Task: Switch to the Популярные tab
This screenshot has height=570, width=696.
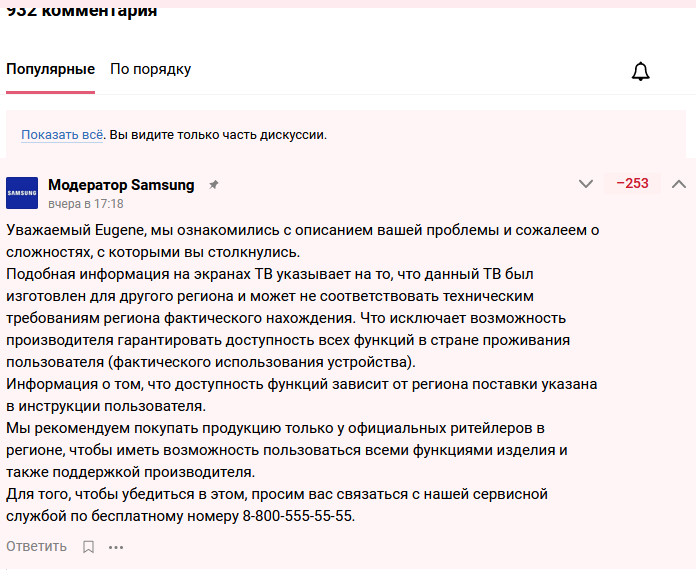Action: coord(50,69)
